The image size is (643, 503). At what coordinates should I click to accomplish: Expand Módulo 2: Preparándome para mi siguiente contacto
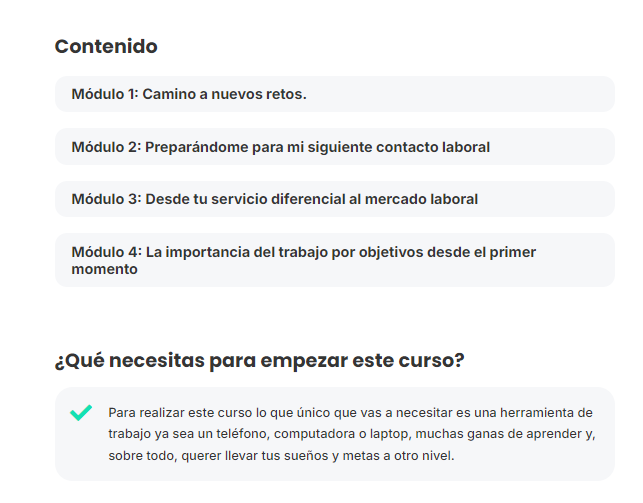click(335, 147)
